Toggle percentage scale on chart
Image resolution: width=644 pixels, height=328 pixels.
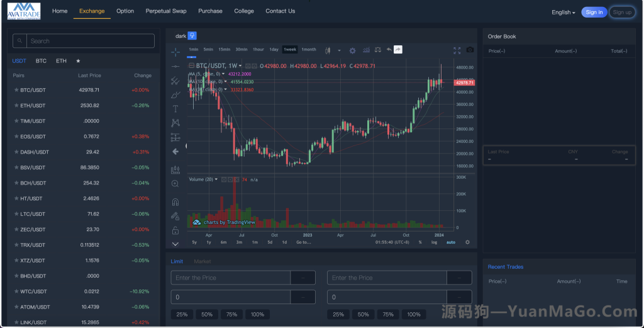coord(420,242)
